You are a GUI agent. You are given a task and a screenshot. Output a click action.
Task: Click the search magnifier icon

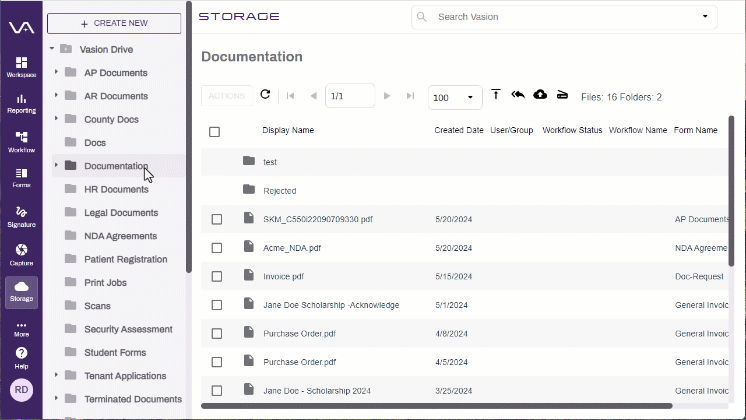coord(422,17)
